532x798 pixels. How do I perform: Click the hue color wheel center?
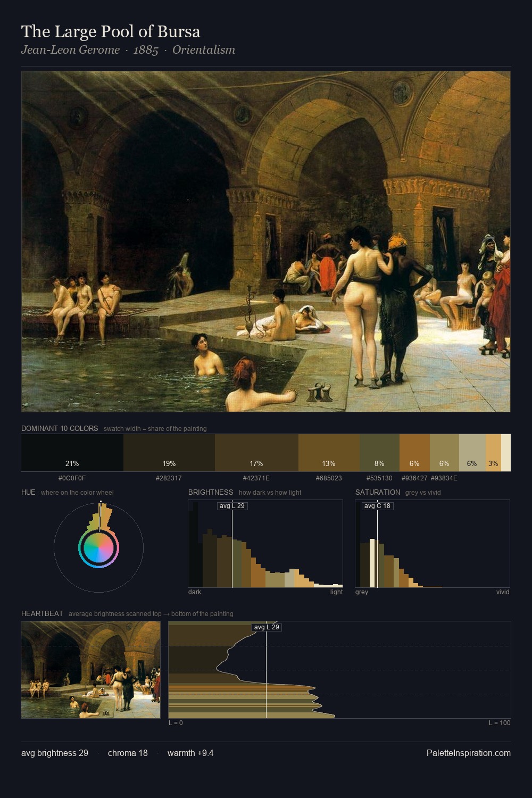point(98,547)
